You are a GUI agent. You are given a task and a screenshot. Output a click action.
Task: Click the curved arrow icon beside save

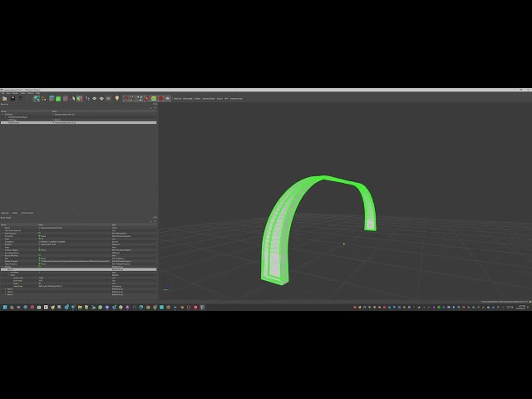coord(21,98)
